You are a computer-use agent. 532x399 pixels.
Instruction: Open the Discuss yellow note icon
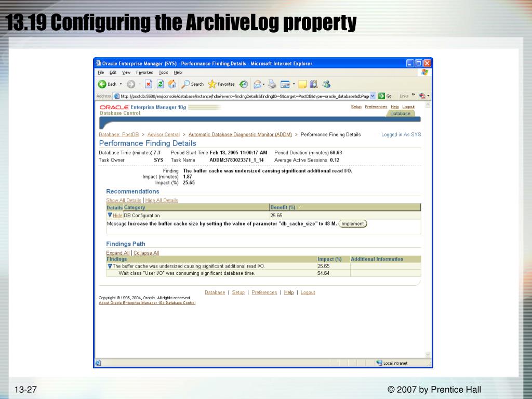[x=302, y=84]
